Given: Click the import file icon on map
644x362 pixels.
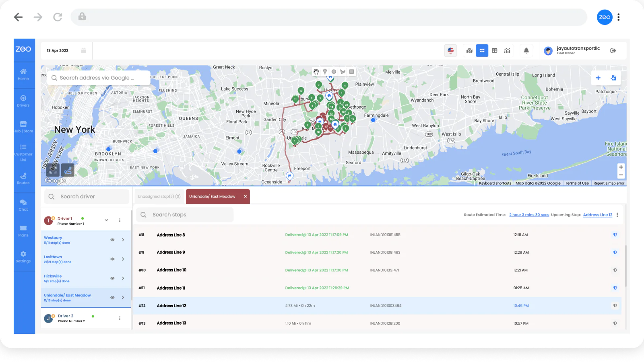Looking at the screenshot, I should [x=613, y=78].
